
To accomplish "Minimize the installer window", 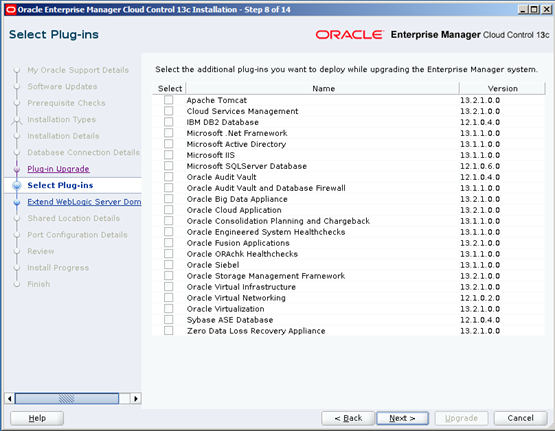I will [x=523, y=10].
